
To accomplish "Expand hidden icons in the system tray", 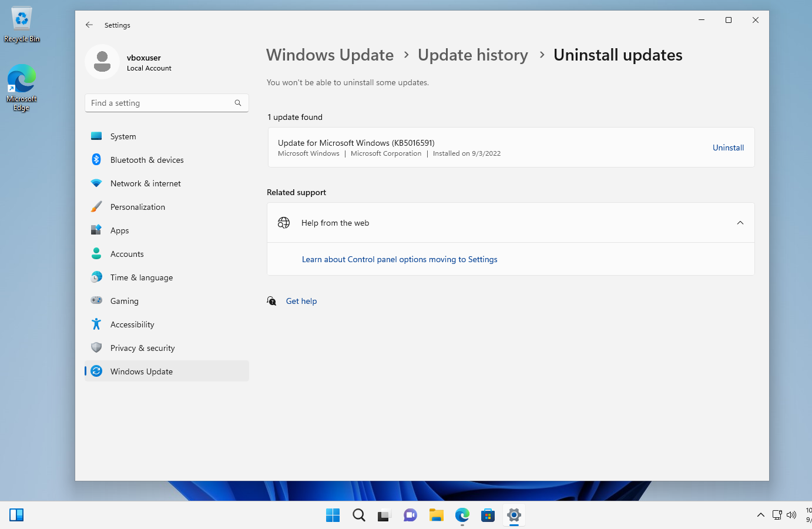I will pos(761,515).
